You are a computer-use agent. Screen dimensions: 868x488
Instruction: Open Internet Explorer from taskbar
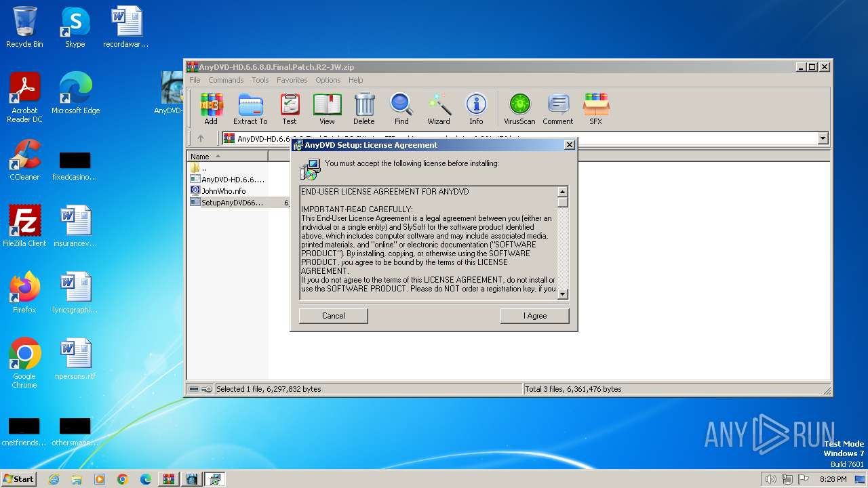point(54,479)
